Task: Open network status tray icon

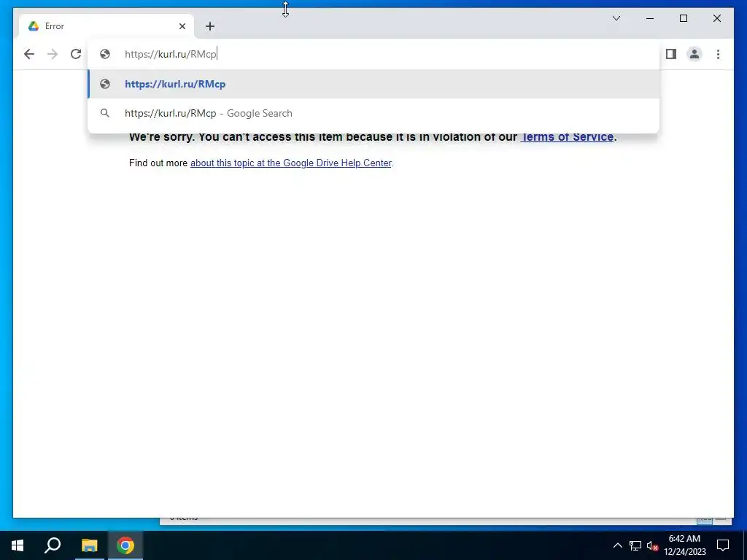Action: pos(635,545)
